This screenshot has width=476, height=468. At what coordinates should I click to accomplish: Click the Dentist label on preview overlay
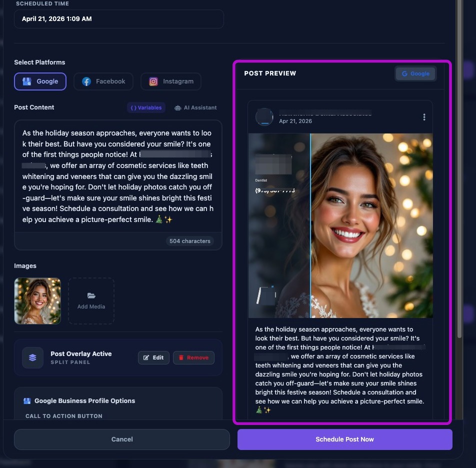click(x=261, y=180)
